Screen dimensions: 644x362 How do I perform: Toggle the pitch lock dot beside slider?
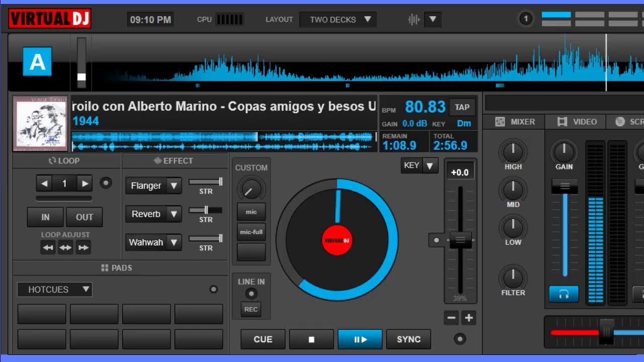[436, 240]
